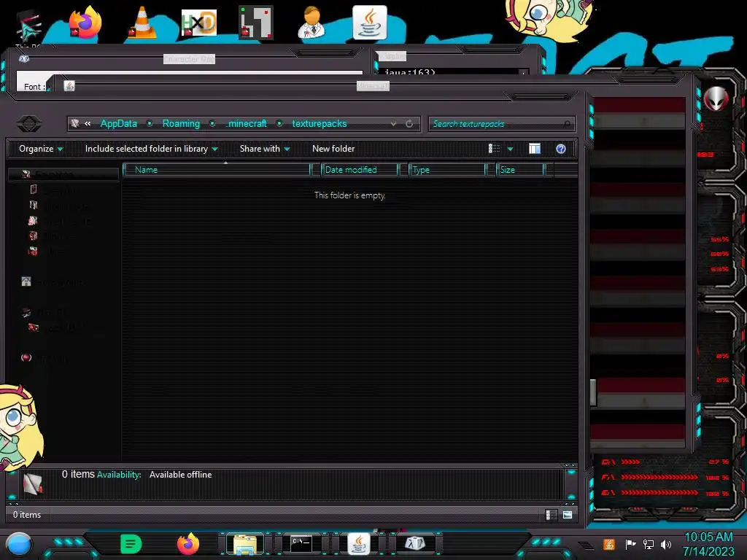Open the clock showing 10:05 AM
Image resolution: width=747 pixels, height=560 pixels.
pyautogui.click(x=708, y=544)
